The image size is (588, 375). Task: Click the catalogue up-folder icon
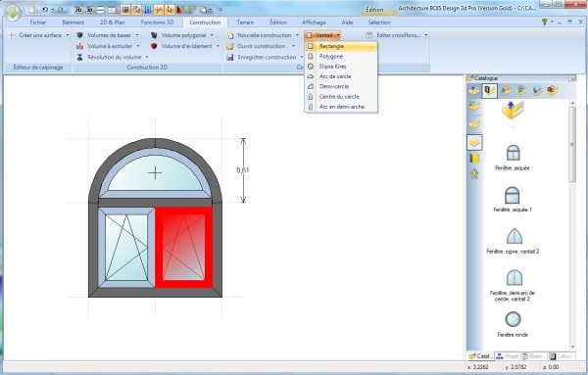(513, 111)
